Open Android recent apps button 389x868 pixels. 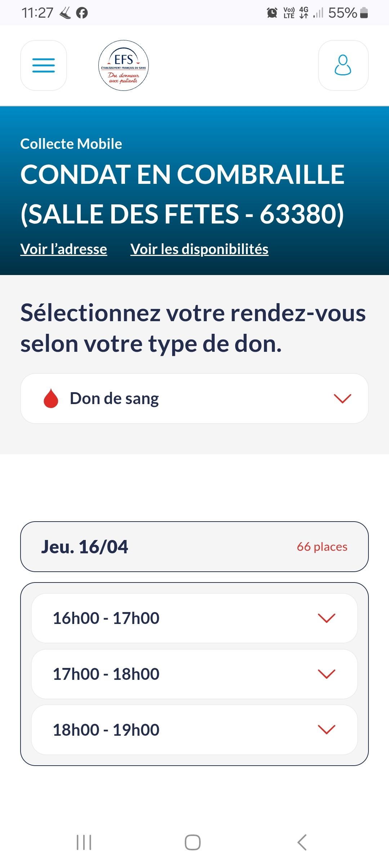84,842
